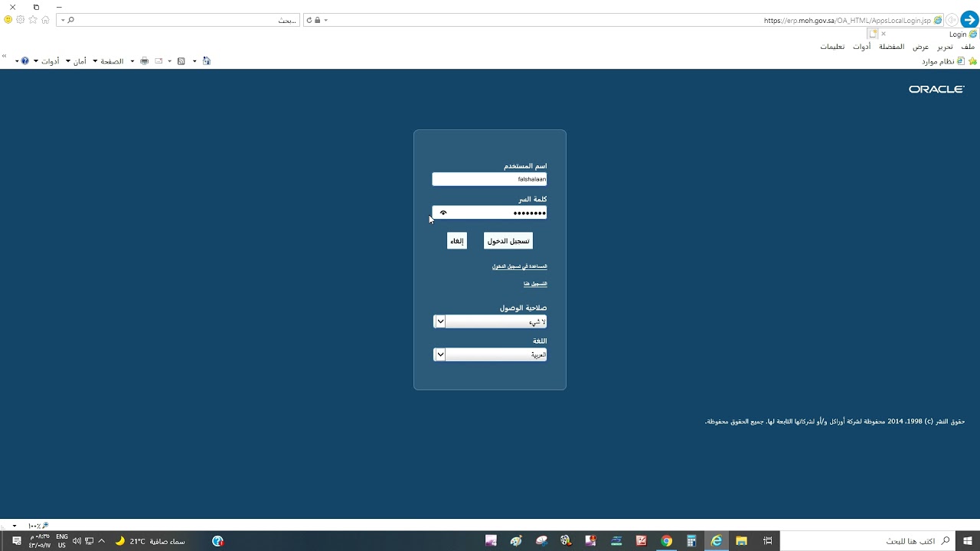Image resolution: width=980 pixels, height=551 pixels.
Task: Click the refresh page icon
Action: (x=309, y=20)
